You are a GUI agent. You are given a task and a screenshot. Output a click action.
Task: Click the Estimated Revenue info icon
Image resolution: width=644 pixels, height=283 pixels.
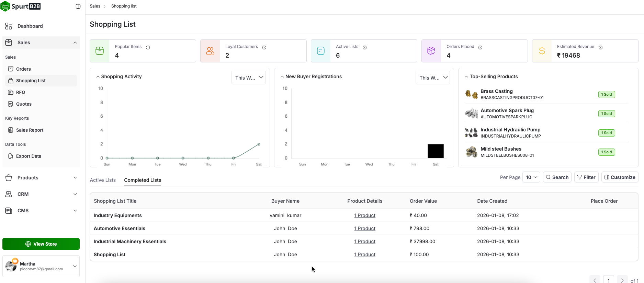tap(600, 47)
